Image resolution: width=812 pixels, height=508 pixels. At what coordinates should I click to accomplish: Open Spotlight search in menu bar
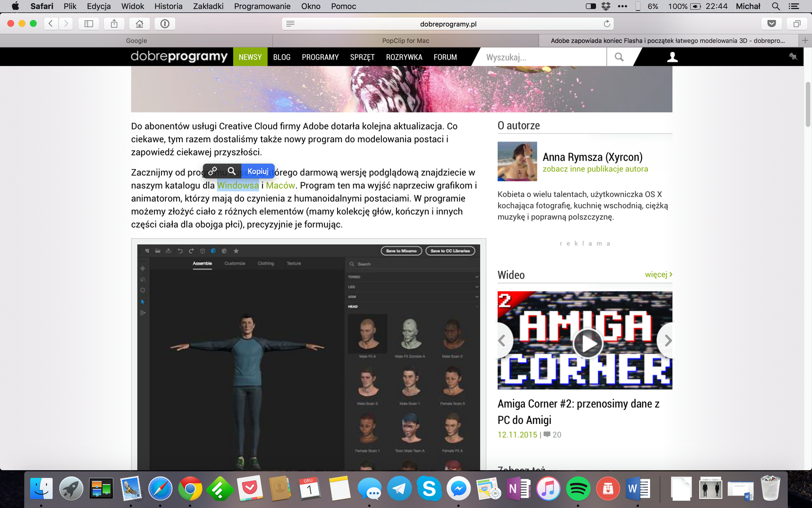coord(775,6)
